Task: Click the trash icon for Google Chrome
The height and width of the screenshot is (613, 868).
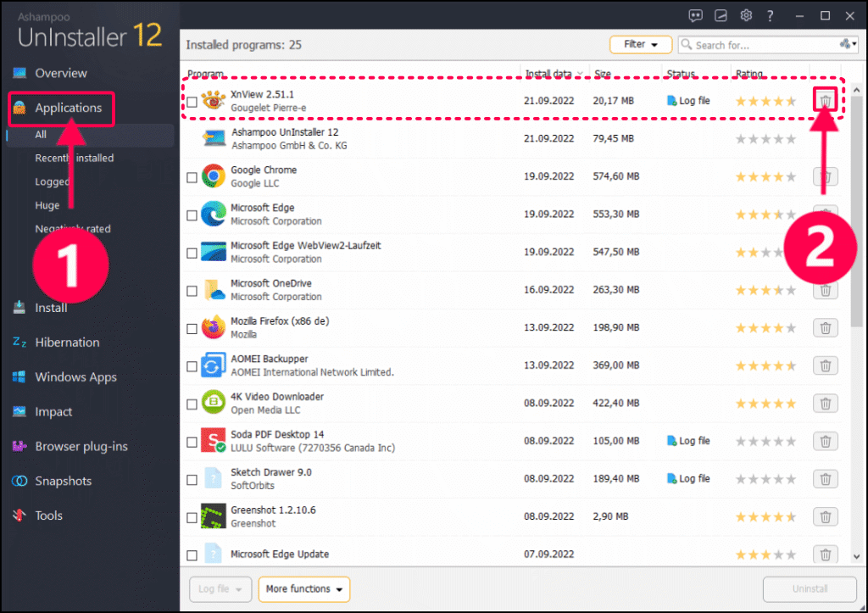Action: tap(826, 176)
